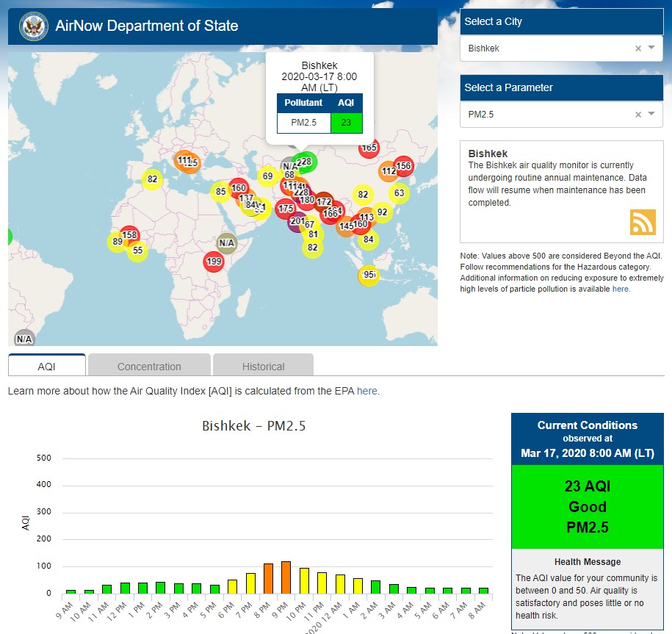Select the red 199 AQI map marker

(x=214, y=262)
